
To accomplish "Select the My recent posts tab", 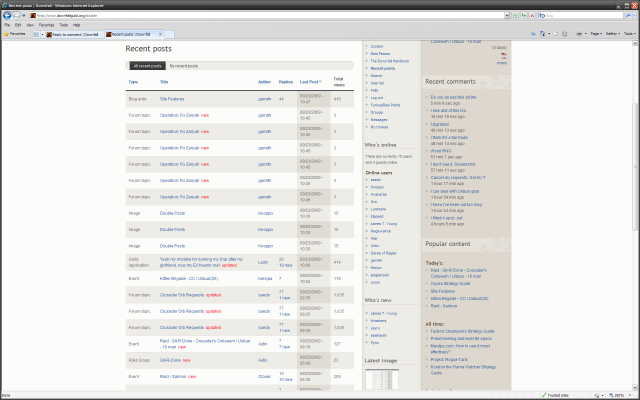I will pos(184,66).
